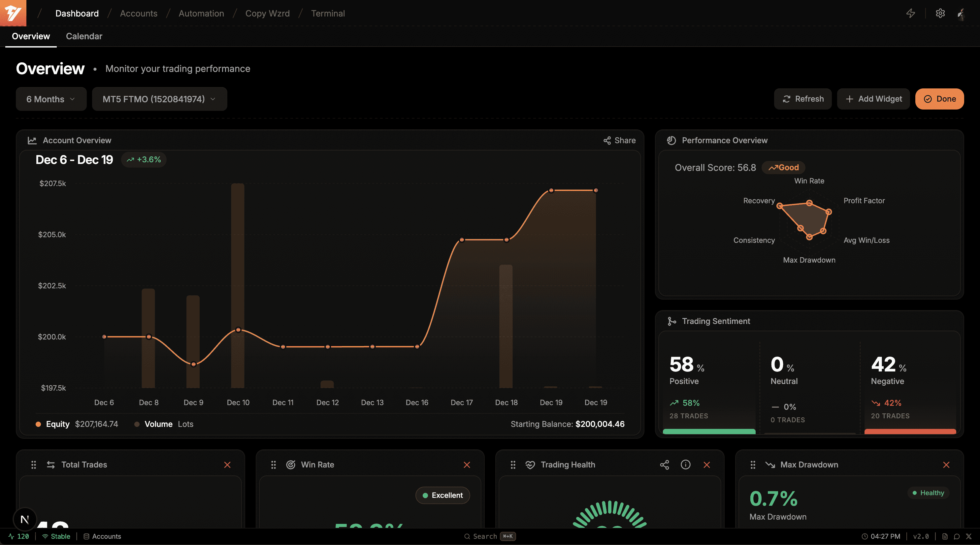Viewport: 980px width, 545px height.
Task: Navigate to the Copy Wzrd section
Action: [x=268, y=13]
